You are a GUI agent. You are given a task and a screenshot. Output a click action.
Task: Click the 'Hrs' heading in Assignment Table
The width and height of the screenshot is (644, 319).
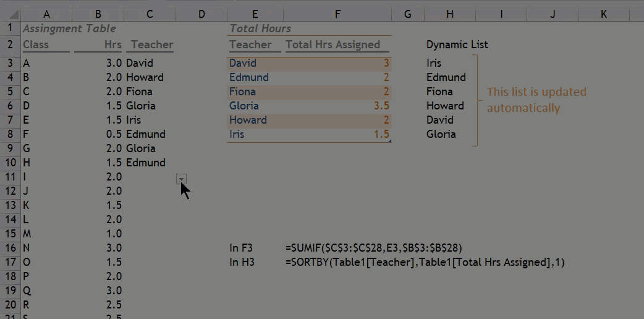[x=112, y=45]
